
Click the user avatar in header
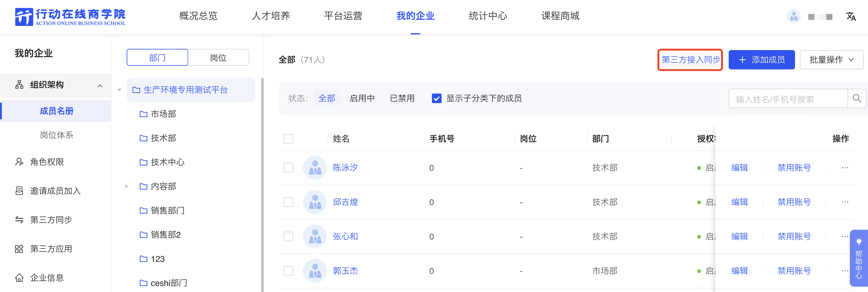[x=794, y=16]
